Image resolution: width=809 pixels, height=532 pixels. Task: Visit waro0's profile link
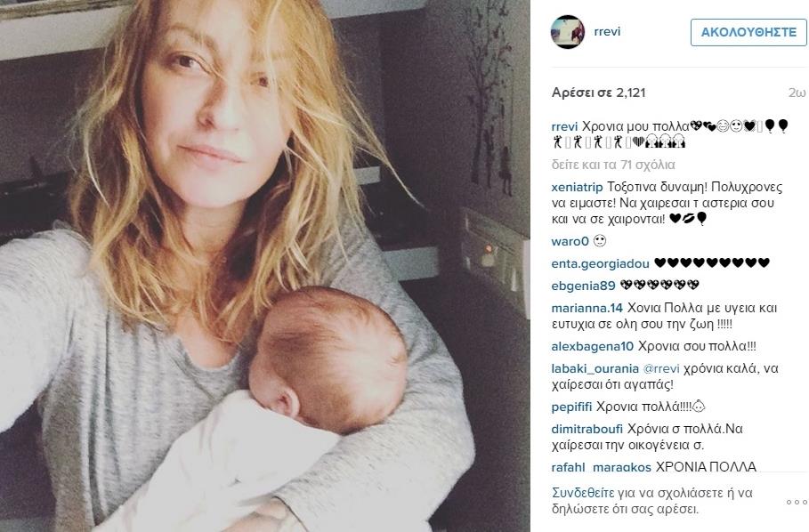click(x=570, y=241)
